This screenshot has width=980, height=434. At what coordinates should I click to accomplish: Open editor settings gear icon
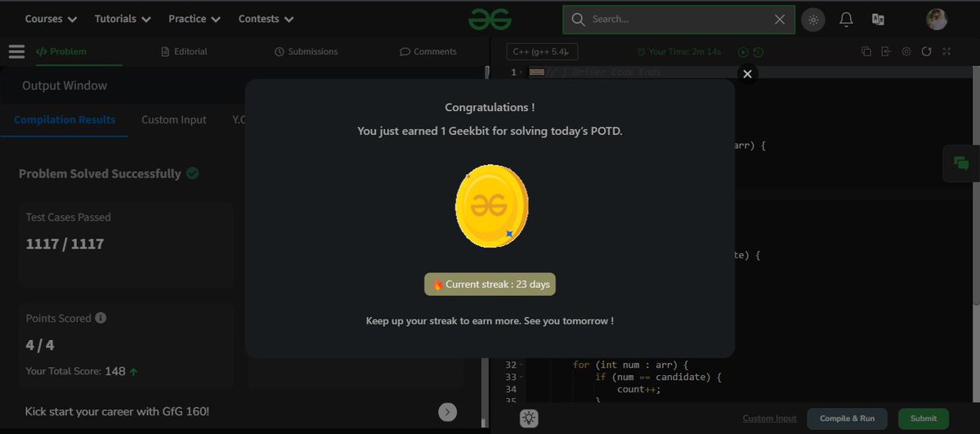pyautogui.click(x=906, y=51)
